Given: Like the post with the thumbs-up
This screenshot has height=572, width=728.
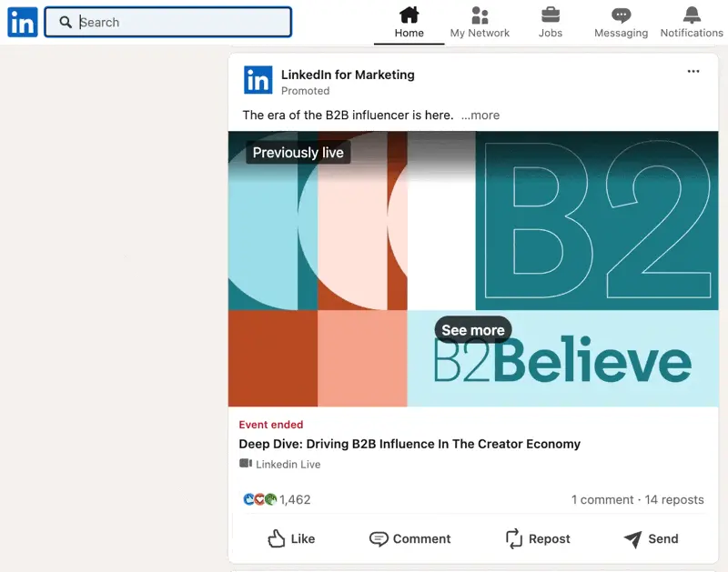Looking at the screenshot, I should 291,538.
